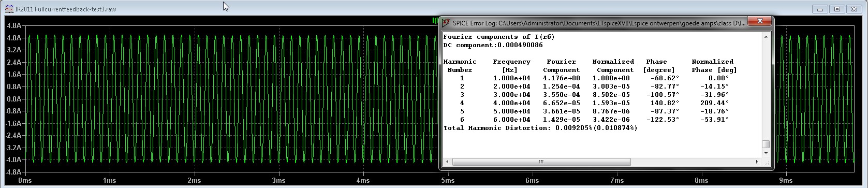Click the Total Harmonic Distortion line

point(540,127)
